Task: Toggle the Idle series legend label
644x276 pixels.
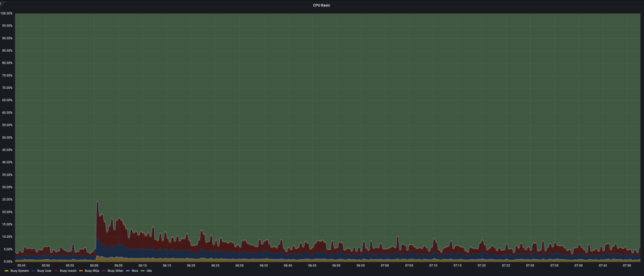Action: (149, 271)
